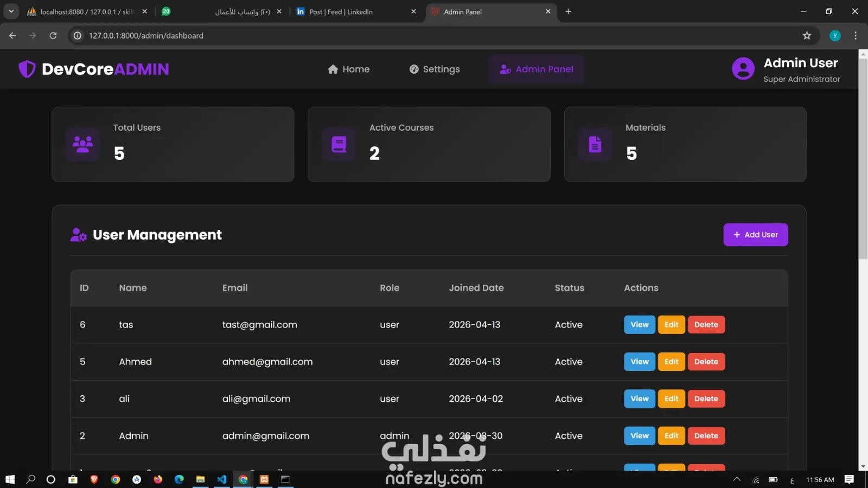Delete the user tas
The image size is (868, 488).
point(706,325)
